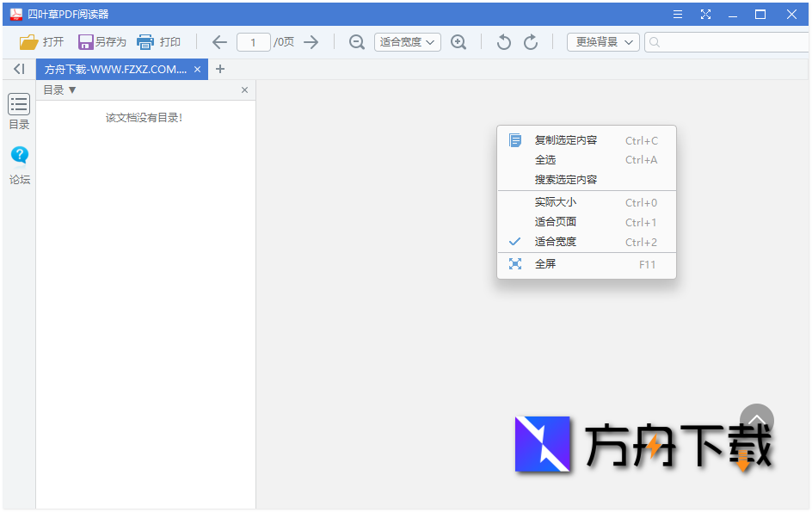Screen dimensions: 812x512
Task: Open the 论坛 forum panel in sidebar
Action: (19, 163)
